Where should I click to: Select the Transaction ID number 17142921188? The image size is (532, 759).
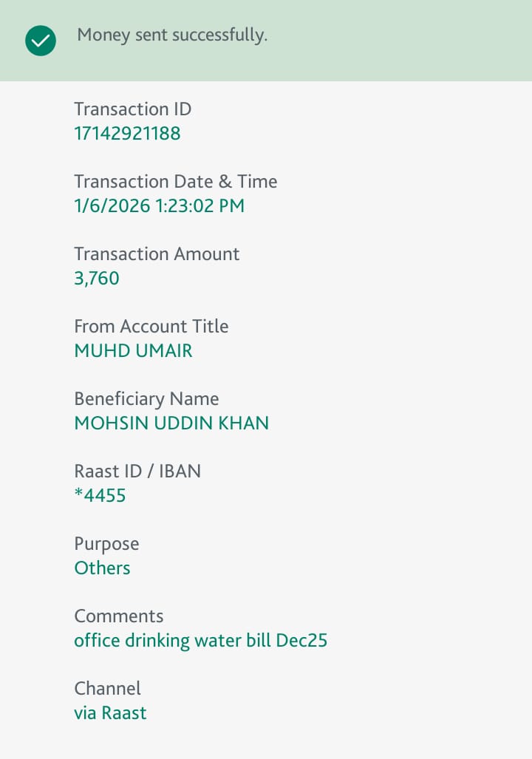[x=127, y=134]
